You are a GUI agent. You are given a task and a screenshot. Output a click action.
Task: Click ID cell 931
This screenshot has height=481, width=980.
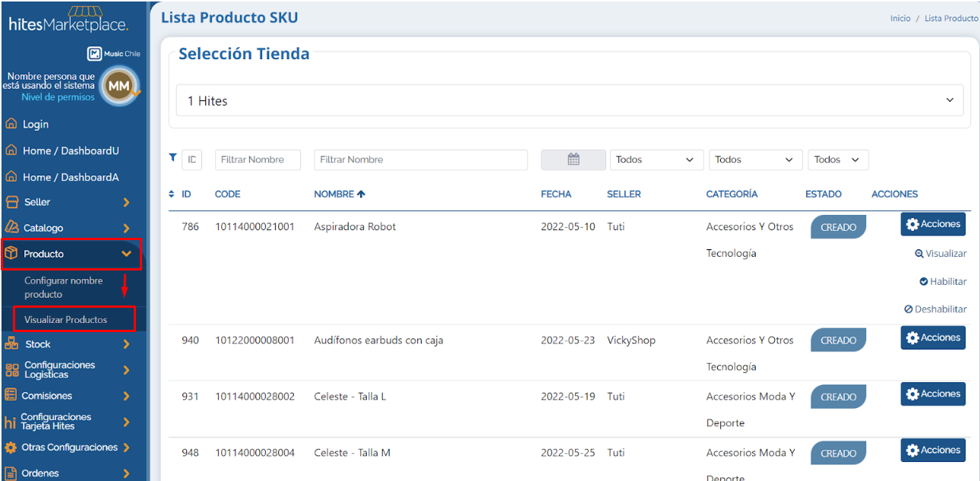190,396
